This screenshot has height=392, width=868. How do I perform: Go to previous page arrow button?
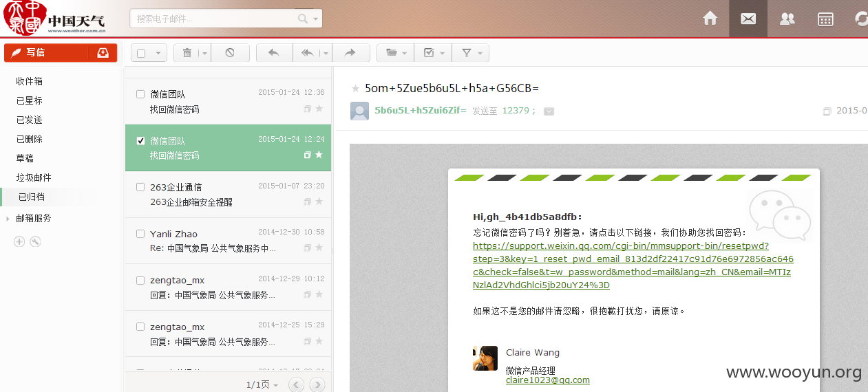pyautogui.click(x=296, y=385)
